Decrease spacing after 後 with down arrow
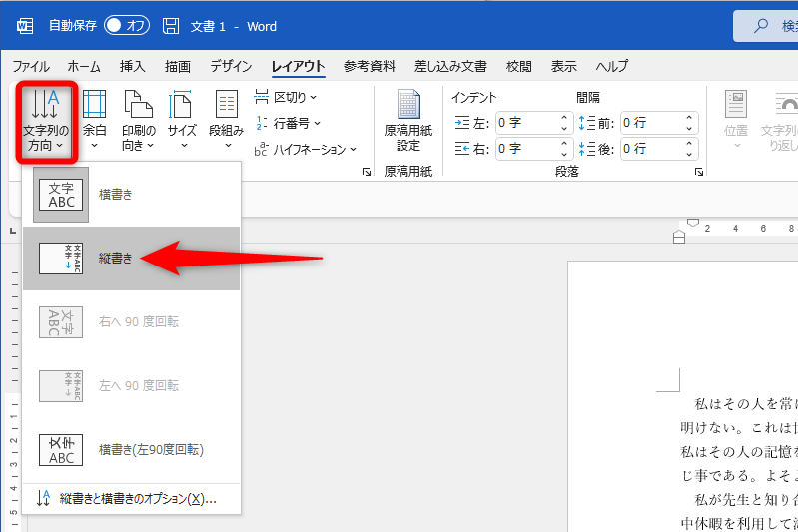Screen dimensions: 798x532 (689, 154)
